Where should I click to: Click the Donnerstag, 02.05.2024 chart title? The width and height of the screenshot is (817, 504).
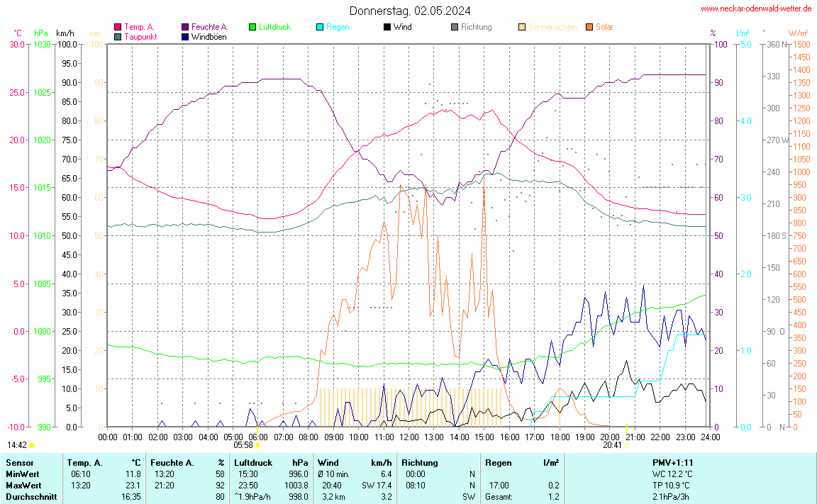click(x=409, y=11)
